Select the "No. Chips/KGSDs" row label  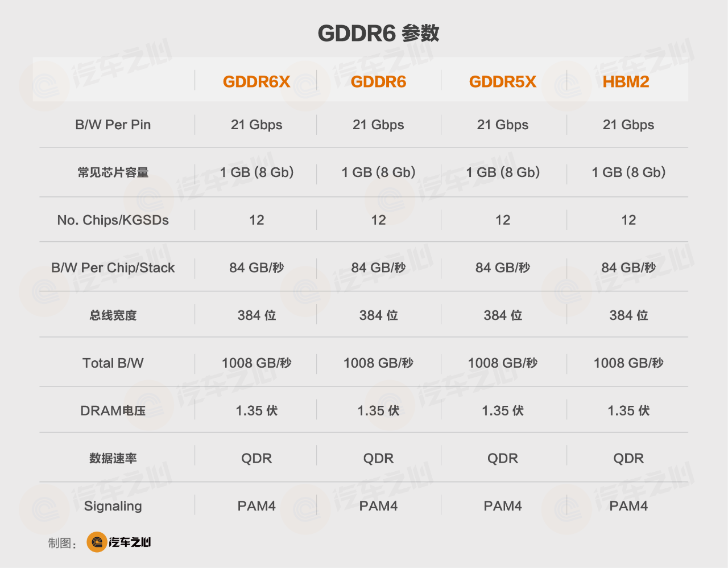(x=113, y=220)
